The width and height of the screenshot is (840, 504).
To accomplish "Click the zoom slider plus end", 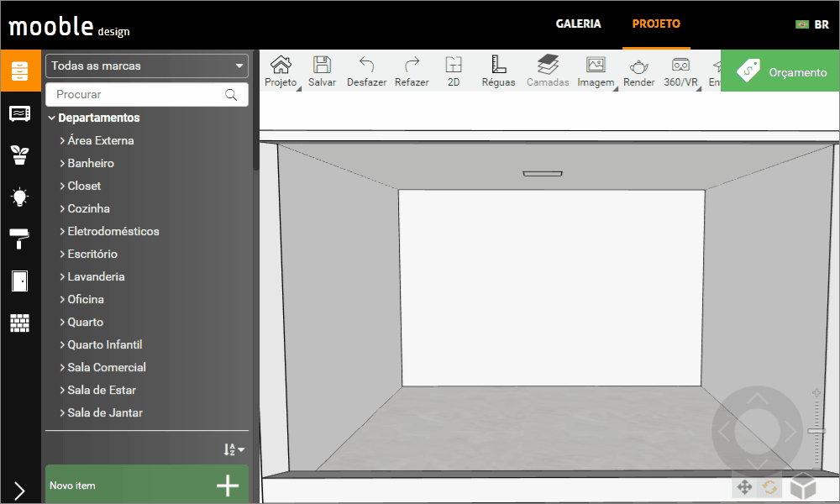I will point(816,392).
